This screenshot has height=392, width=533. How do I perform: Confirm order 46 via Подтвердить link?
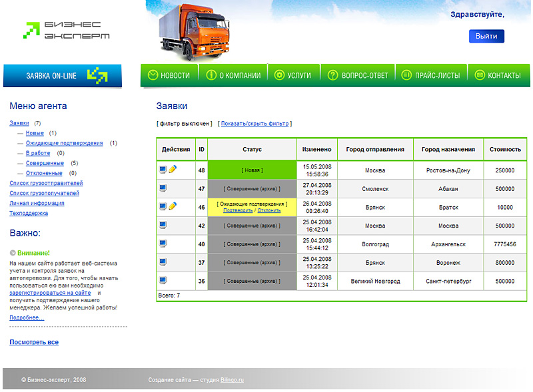click(238, 210)
